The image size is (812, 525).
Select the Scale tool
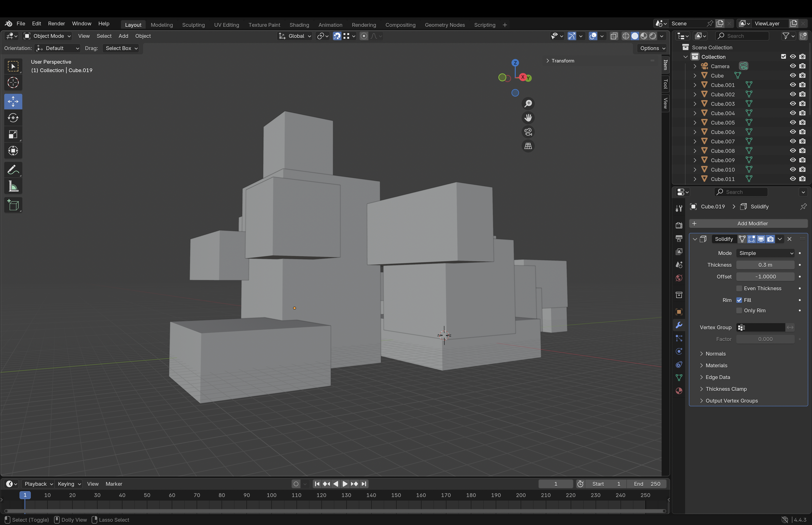13,134
